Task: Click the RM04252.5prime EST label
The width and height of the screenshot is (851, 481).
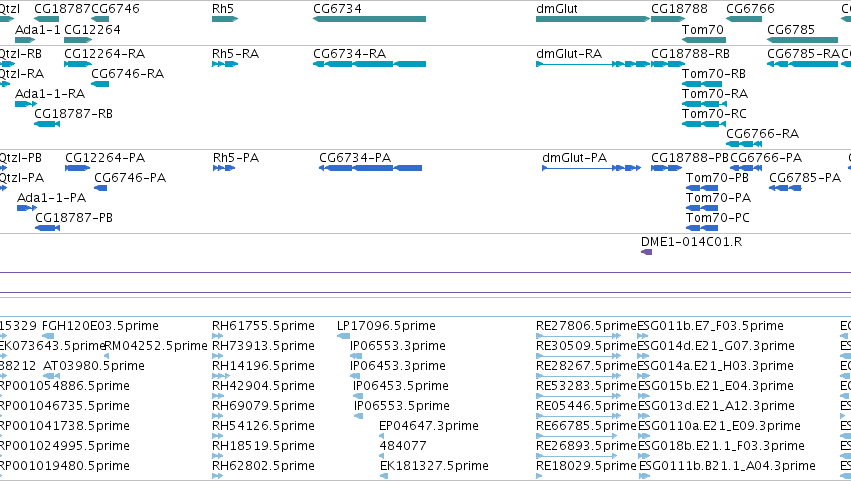Action: (156, 346)
